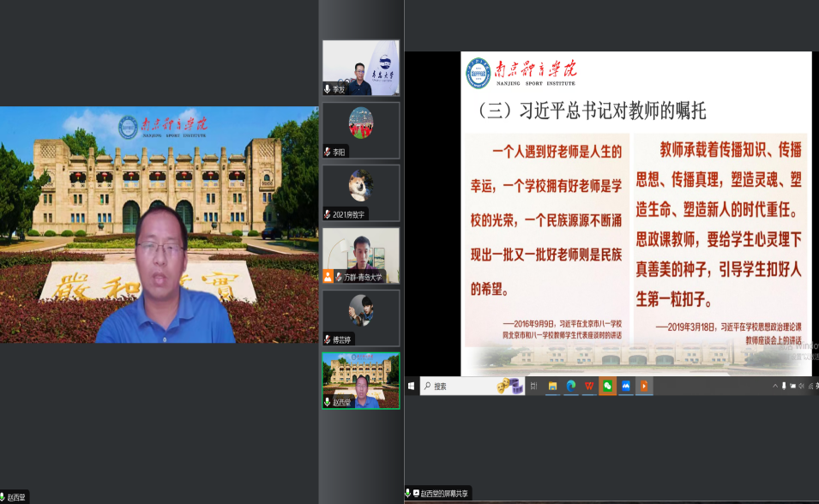
Task: Toggle 2021房敦宇's microphone icon
Action: [x=328, y=213]
